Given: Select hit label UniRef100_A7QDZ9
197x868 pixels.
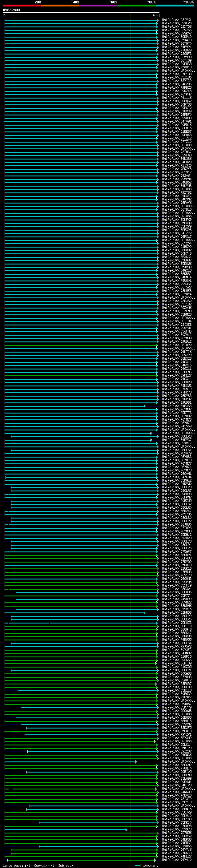Looking at the screenshot, I should pos(176,50).
